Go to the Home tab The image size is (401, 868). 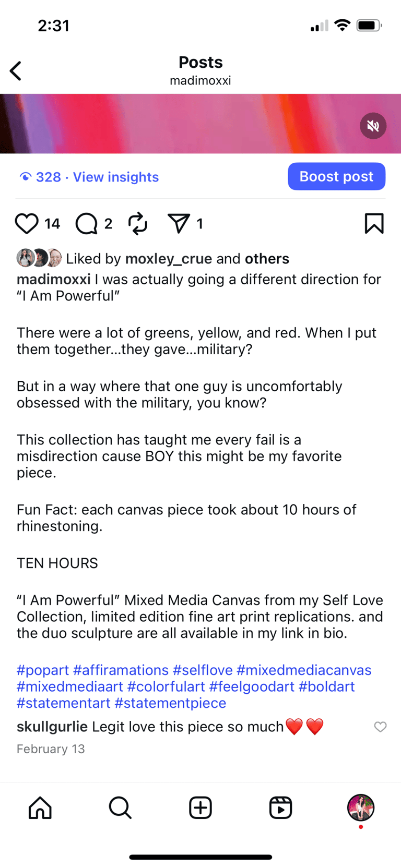pyautogui.click(x=40, y=808)
